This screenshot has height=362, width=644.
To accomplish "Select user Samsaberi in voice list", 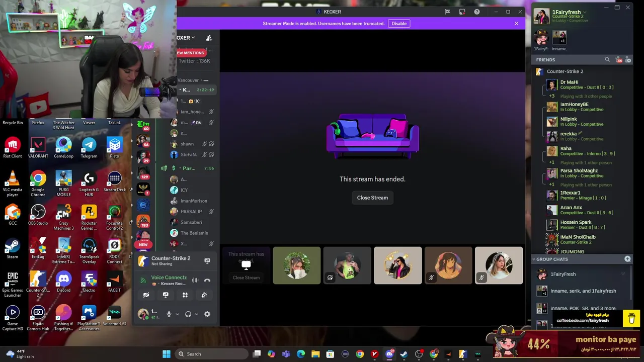I will click(192, 222).
